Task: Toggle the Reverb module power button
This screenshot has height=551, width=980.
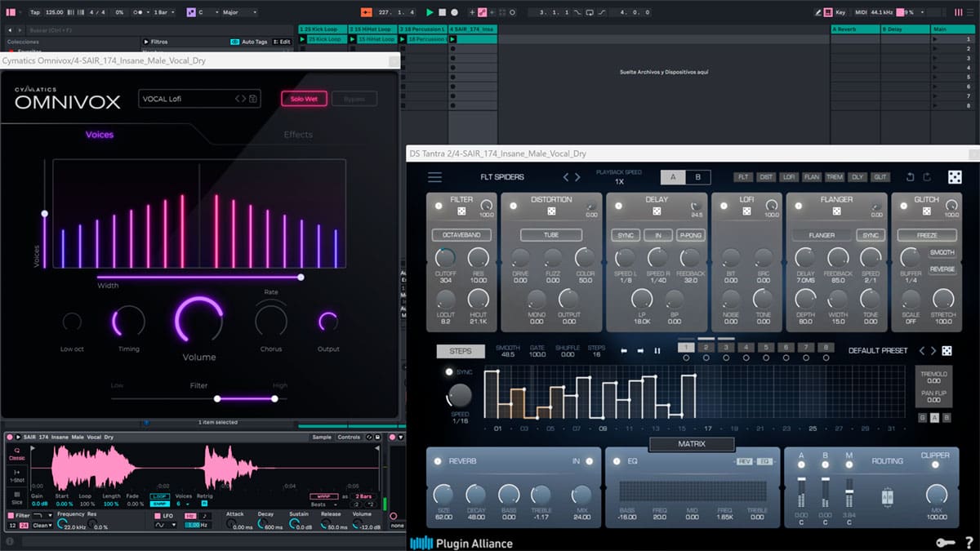Action: tap(437, 461)
